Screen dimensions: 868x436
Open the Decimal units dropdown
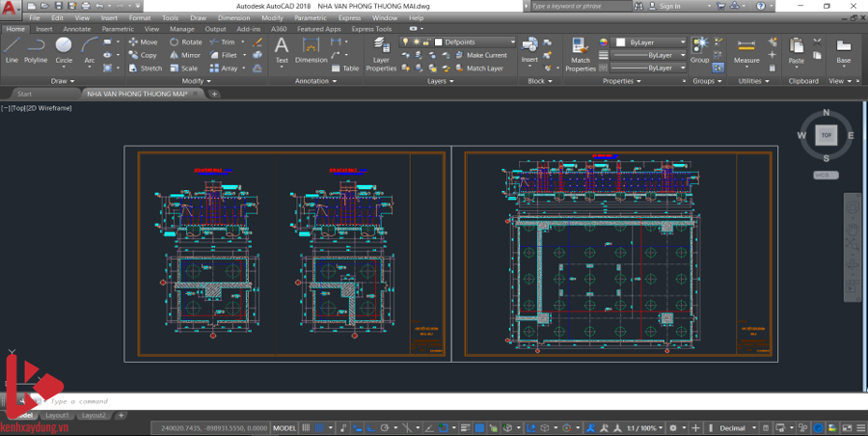click(736, 427)
